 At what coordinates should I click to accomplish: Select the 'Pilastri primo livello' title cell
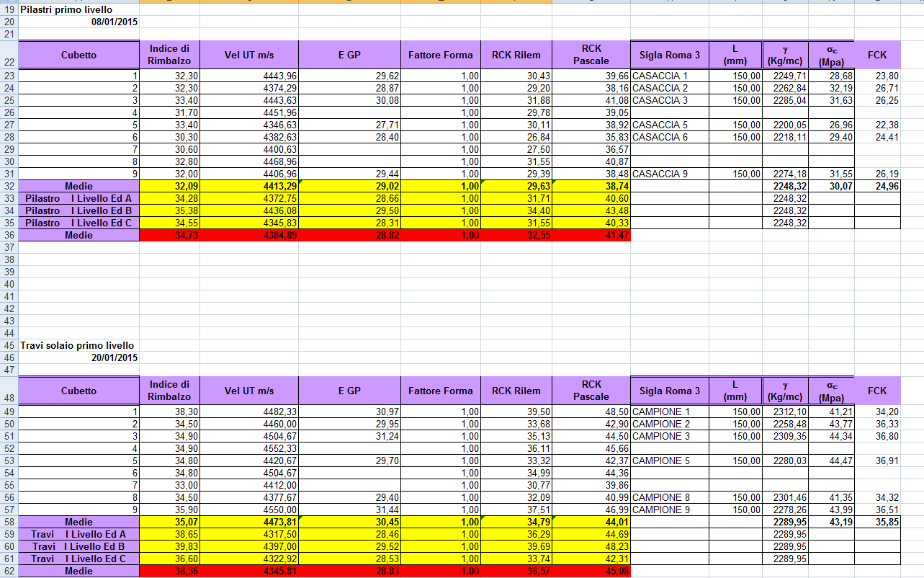click(x=79, y=9)
